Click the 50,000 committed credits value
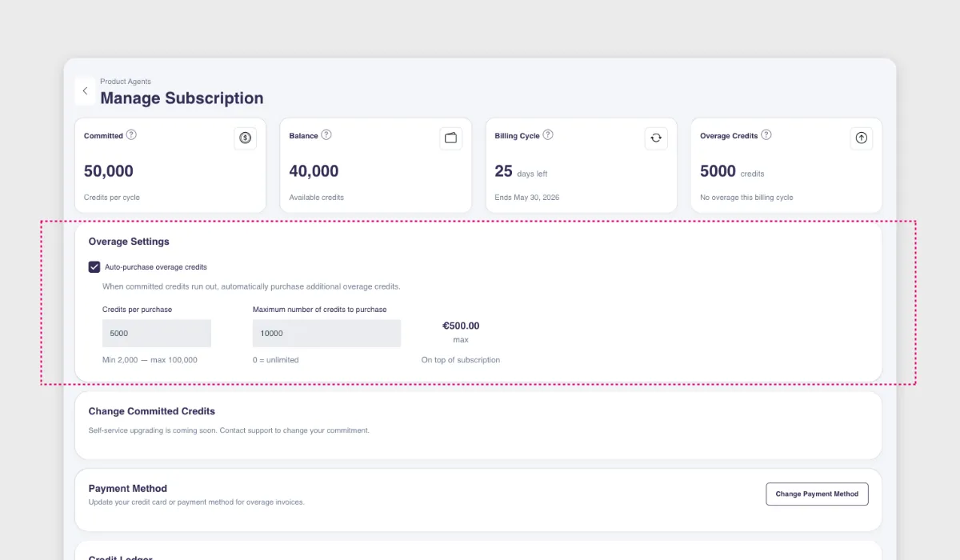Screen dimensions: 960x560 click(109, 171)
